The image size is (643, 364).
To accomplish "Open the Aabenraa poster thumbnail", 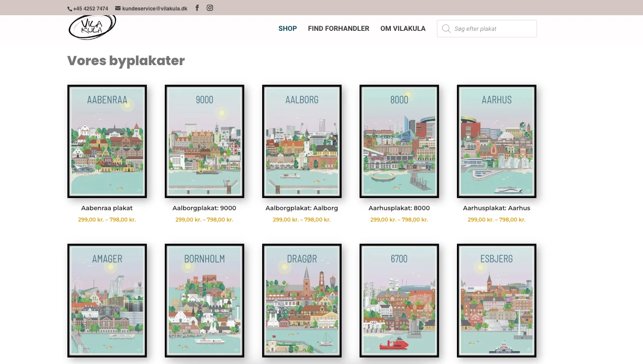I will (107, 141).
